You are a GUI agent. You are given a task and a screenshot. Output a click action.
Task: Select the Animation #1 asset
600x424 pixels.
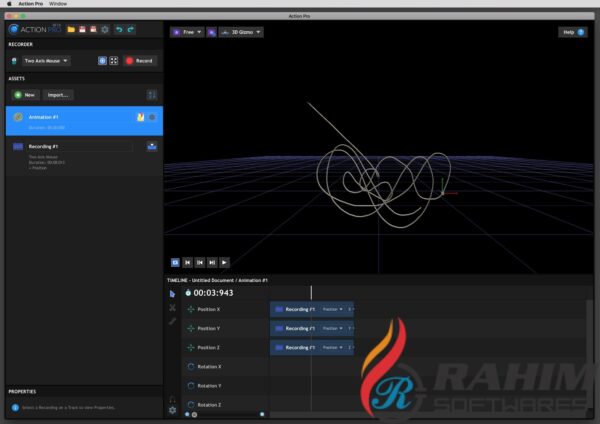pyautogui.click(x=84, y=121)
